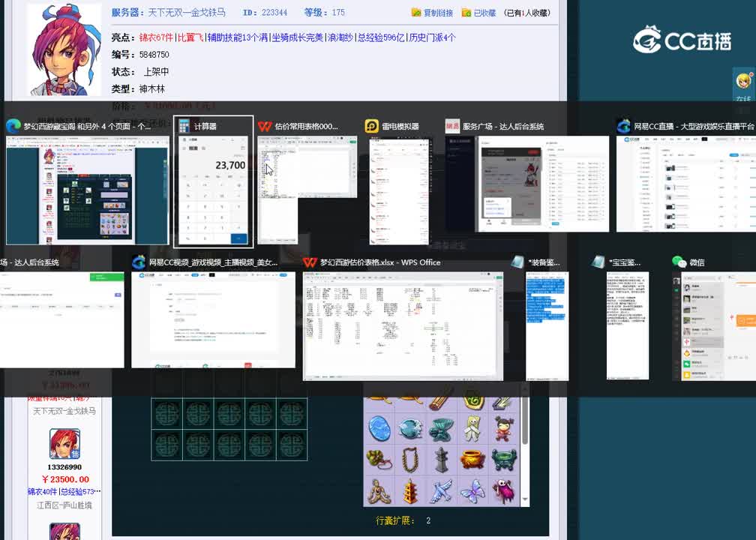Click CC icon beside 网易CC视频 title
Image resolution: width=756 pixels, height=540 pixels.
pos(138,262)
